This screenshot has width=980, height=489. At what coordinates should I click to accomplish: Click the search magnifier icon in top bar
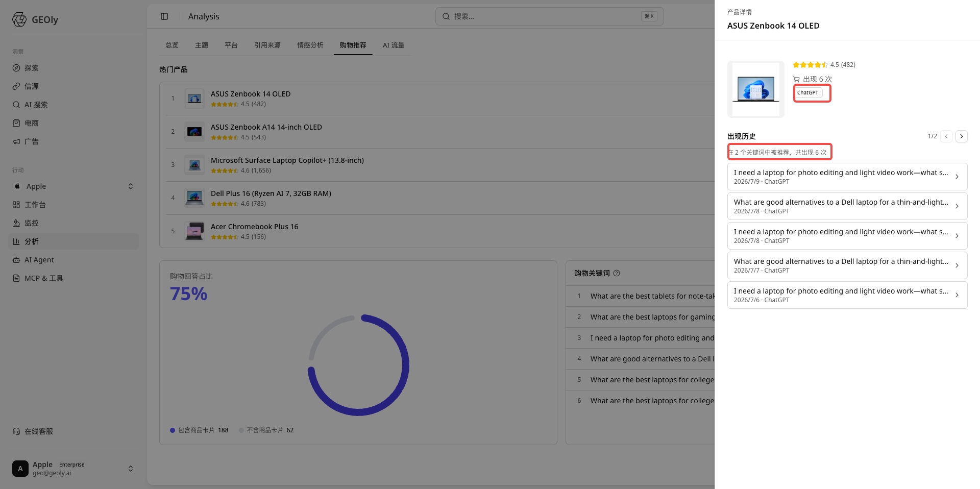coord(446,16)
